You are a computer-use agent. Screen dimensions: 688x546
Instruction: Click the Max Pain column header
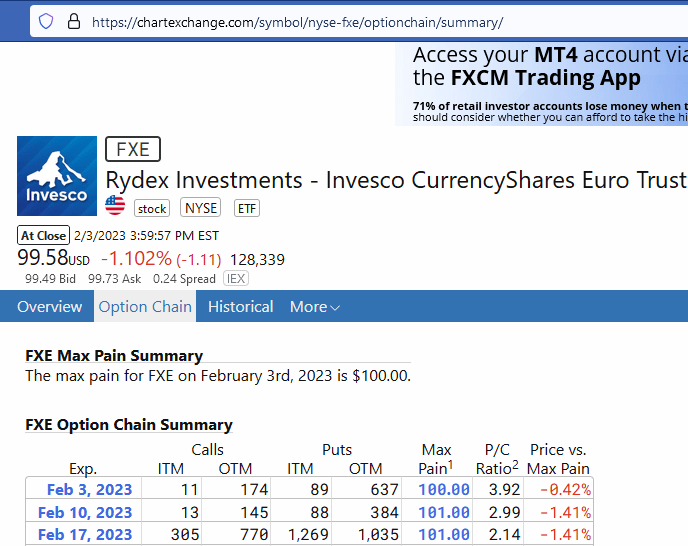[x=437, y=459]
